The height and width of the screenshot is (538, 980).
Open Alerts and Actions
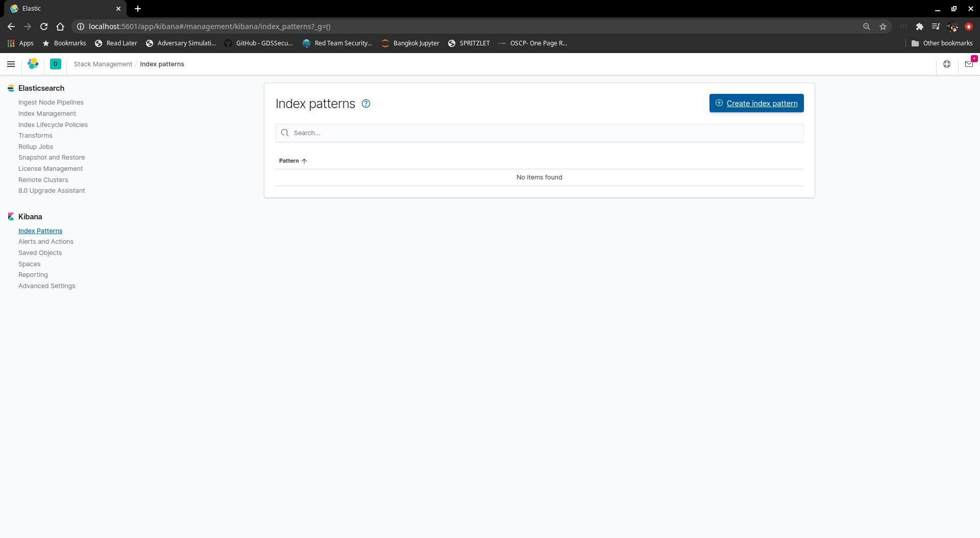pyautogui.click(x=46, y=242)
